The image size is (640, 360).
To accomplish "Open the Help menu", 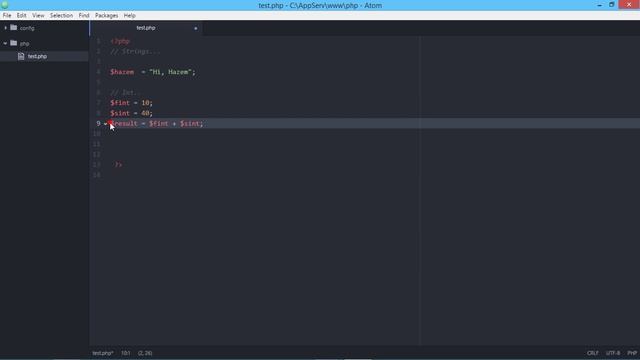I will (130, 16).
